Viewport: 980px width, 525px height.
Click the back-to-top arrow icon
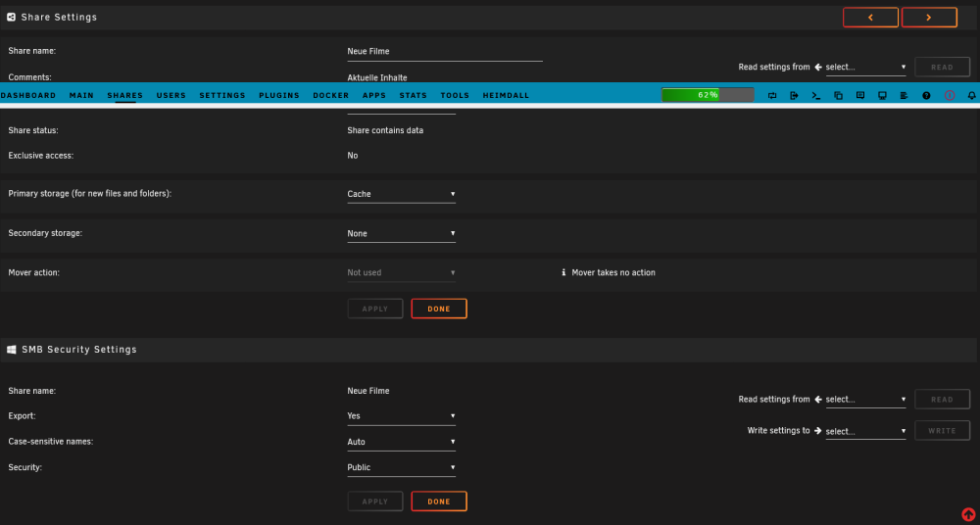pos(968,515)
